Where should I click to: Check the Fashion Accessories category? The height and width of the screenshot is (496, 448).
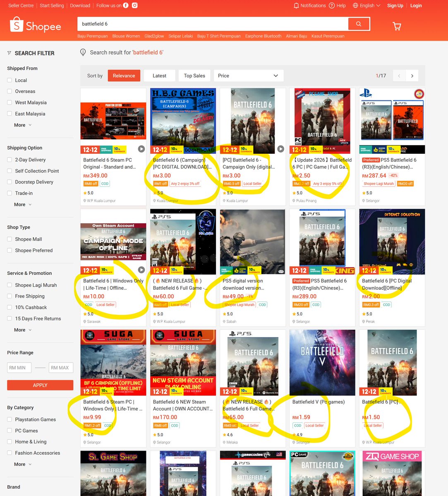[x=10, y=453]
